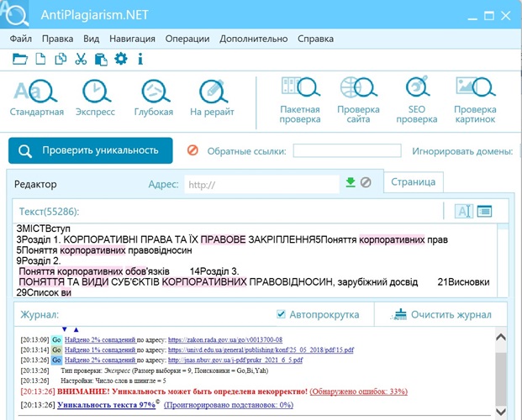Cancel page loading with grey stop icon
This screenshot has height=420, width=522.
pos(366,182)
